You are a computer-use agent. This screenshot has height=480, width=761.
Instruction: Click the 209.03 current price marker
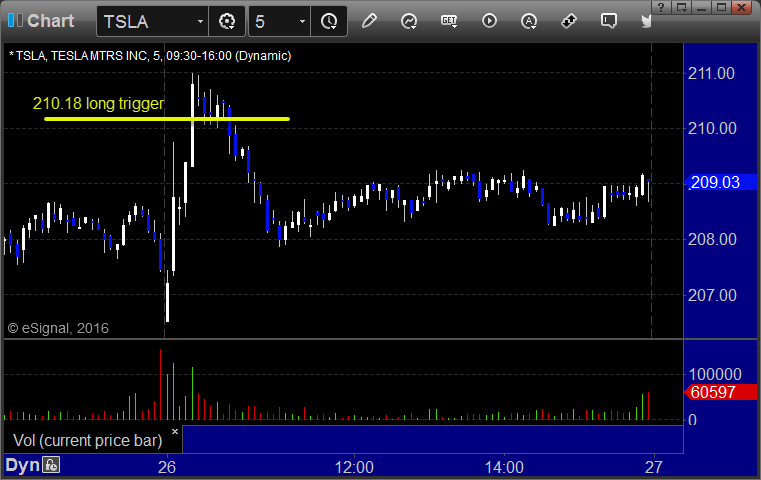point(720,182)
